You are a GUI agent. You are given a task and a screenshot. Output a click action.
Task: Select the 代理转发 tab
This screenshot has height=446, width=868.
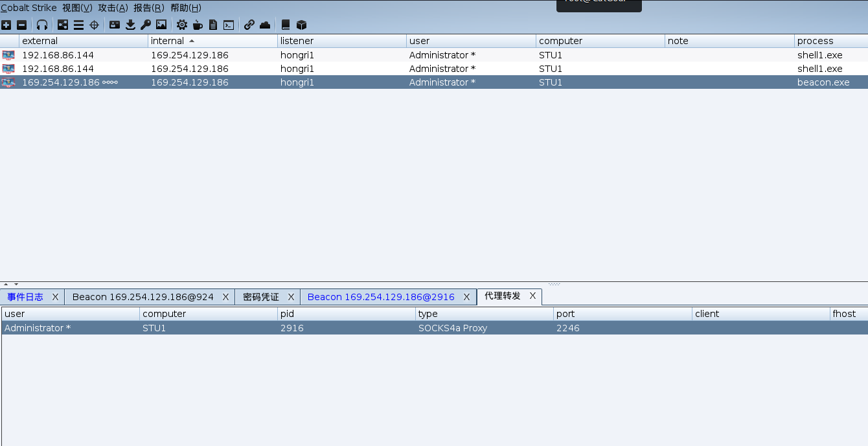click(503, 296)
